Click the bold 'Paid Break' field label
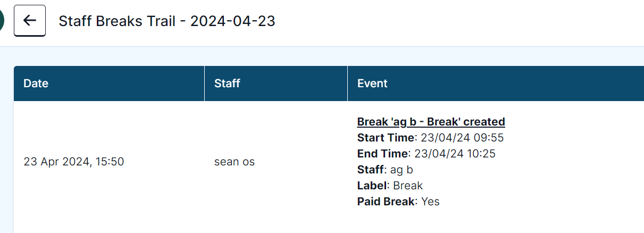This screenshot has width=644, height=233. [x=386, y=202]
